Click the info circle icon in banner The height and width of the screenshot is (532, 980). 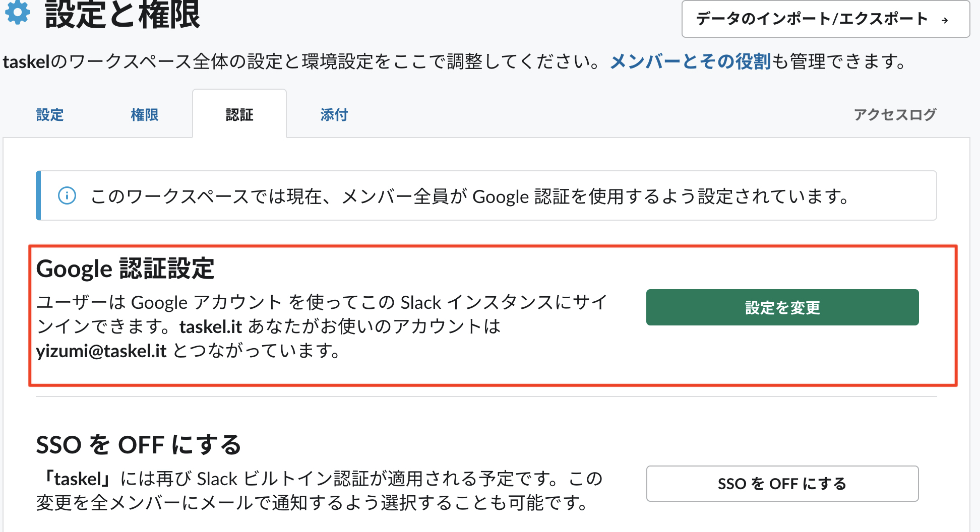pyautogui.click(x=67, y=195)
